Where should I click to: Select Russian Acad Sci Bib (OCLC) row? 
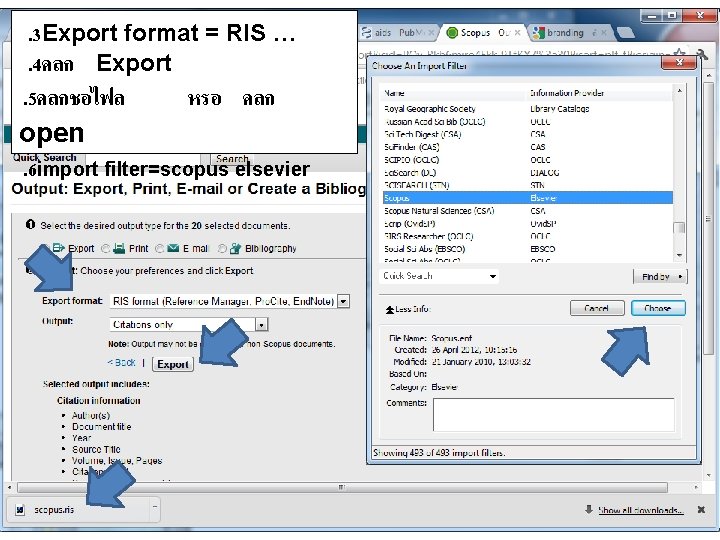coord(528,122)
